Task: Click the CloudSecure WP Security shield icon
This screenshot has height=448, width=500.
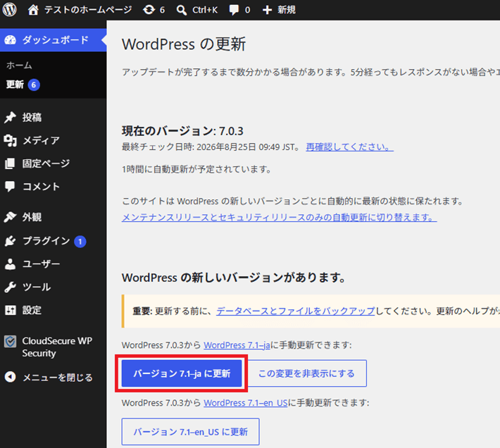Action: click(x=10, y=342)
